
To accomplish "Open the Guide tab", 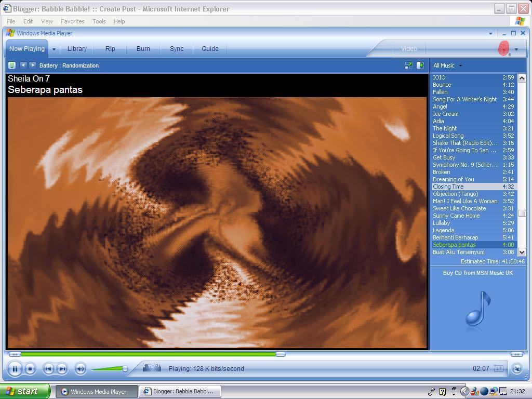I will [x=210, y=48].
